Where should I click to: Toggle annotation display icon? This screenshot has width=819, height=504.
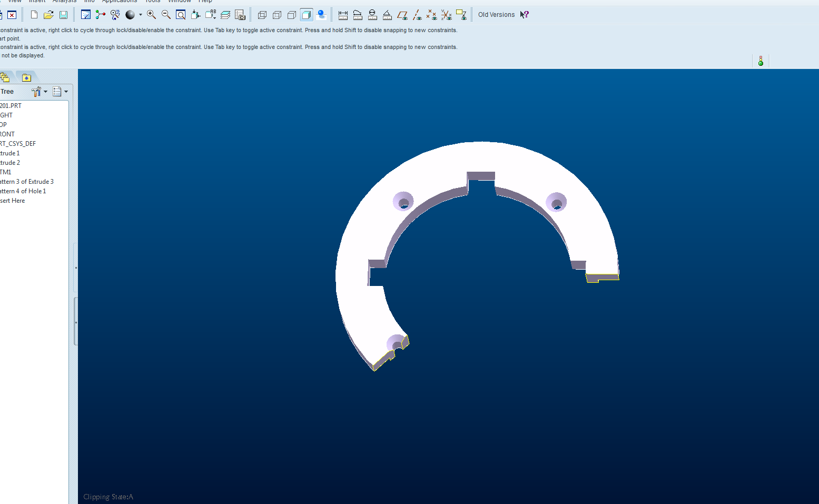tap(461, 15)
